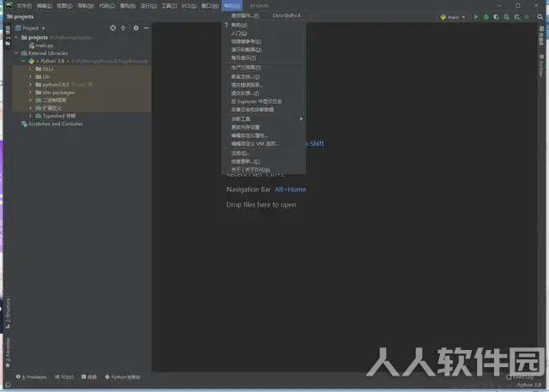The height and width of the screenshot is (392, 549).
Task: Choose 查找操作 Find Action in Help menu
Action: [263, 15]
